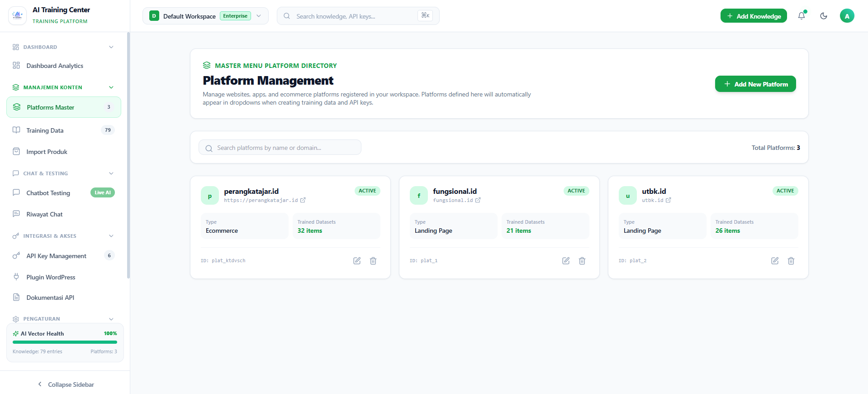Open Default Workspace dropdown
The height and width of the screenshot is (394, 868).
205,16
